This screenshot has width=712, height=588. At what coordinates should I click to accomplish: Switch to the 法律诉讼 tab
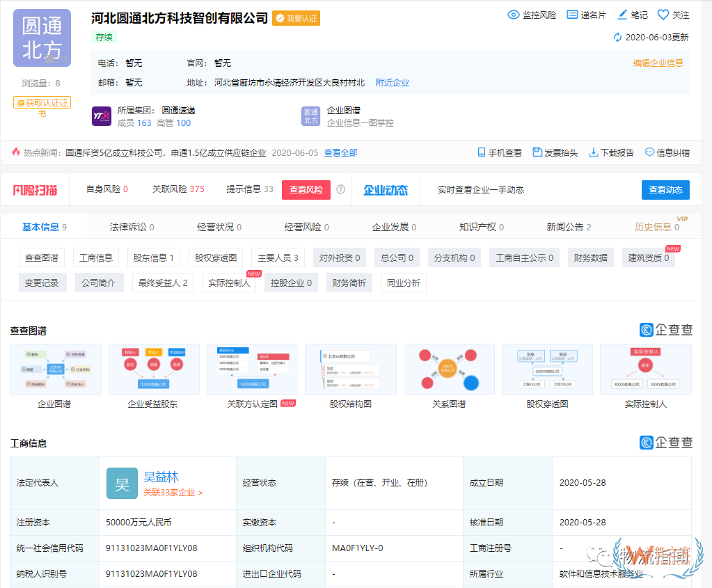(132, 227)
